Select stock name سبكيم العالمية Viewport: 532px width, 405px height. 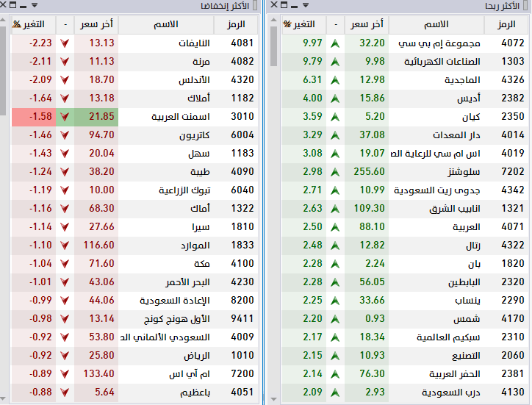pos(448,337)
